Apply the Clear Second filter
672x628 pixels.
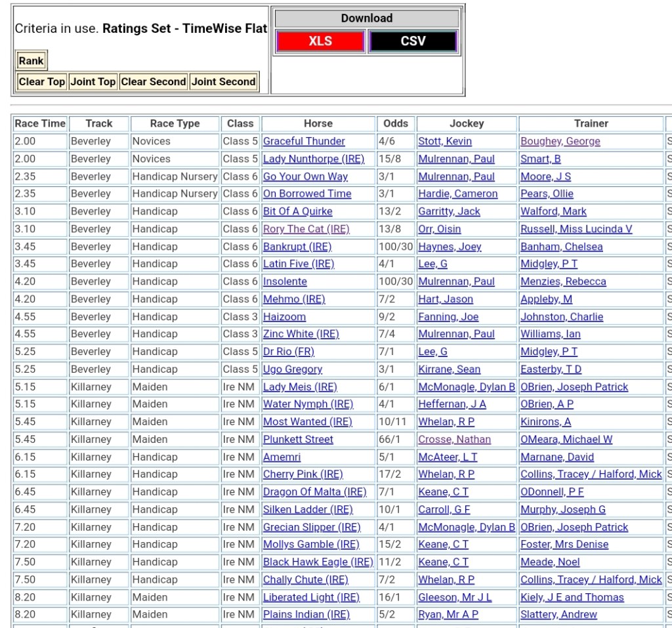(x=153, y=82)
